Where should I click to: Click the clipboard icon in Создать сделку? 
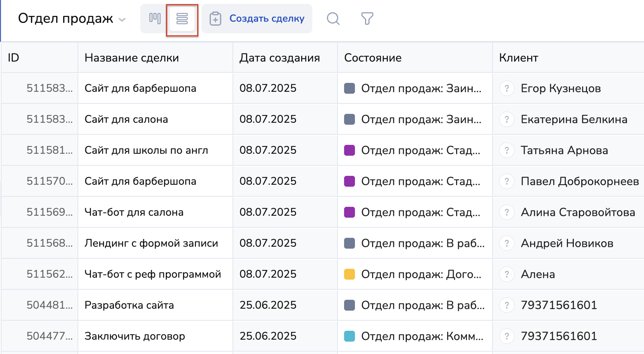coord(215,19)
